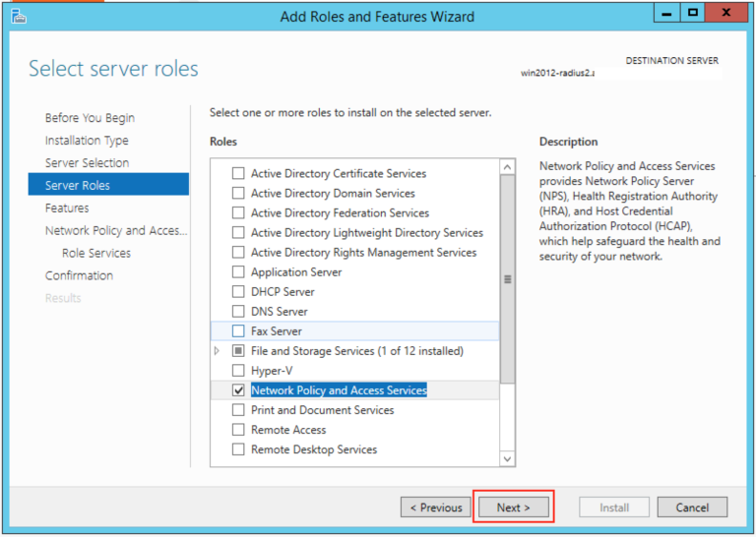Select the Remote Access row label

tap(288, 430)
